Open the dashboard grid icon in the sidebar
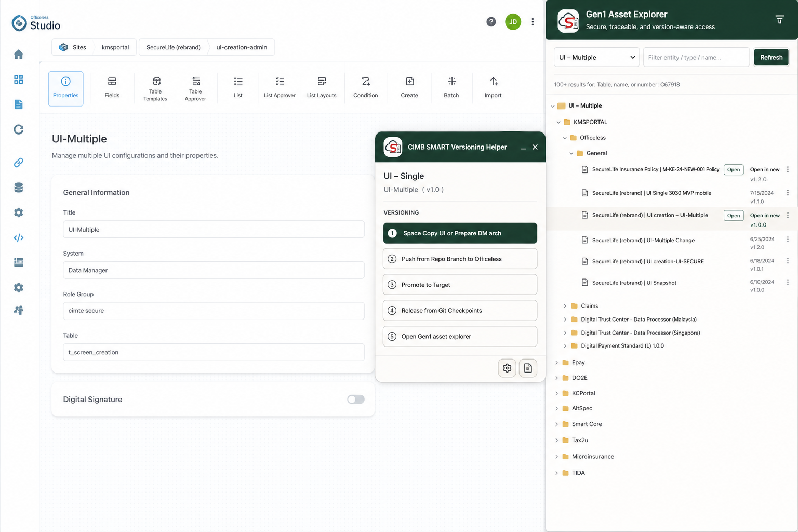Viewport: 798px width, 532px height. (x=19, y=79)
